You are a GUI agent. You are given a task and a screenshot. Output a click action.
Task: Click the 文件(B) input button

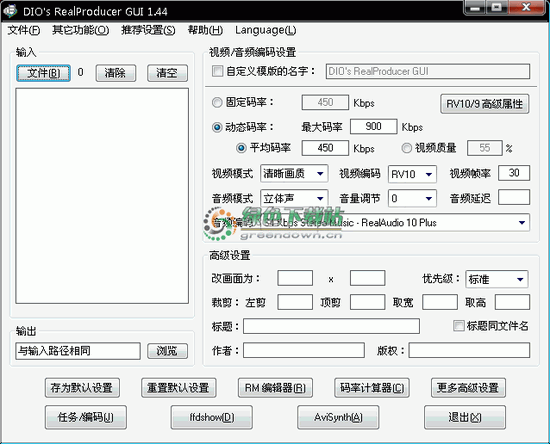pos(43,73)
